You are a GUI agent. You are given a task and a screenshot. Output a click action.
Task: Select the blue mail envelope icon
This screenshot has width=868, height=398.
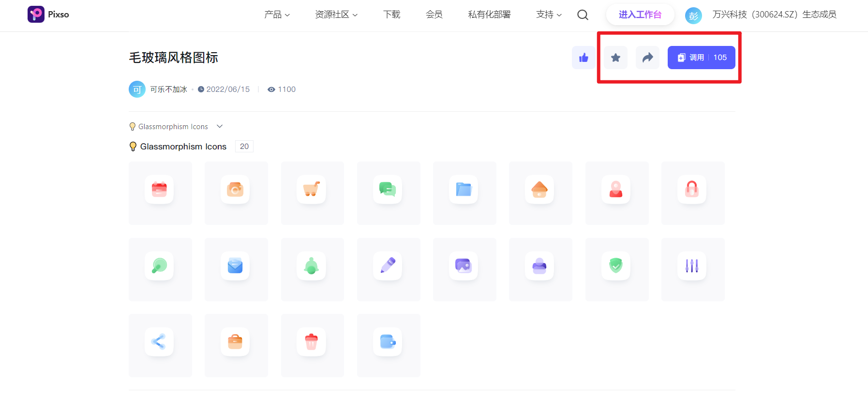coord(236,269)
